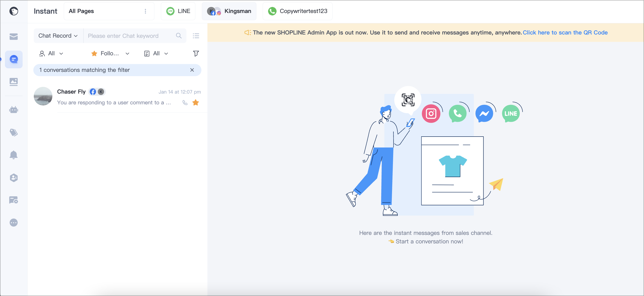Switch to the Copywritertest123 WhatsApp tab

(297, 11)
